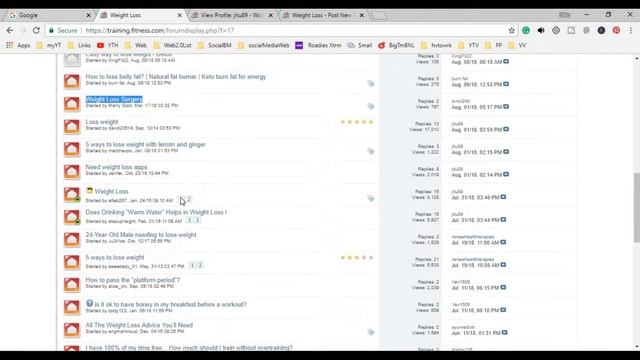The width and height of the screenshot is (640, 360).
Task: Open the Links bookmark folder
Action: (79, 45)
